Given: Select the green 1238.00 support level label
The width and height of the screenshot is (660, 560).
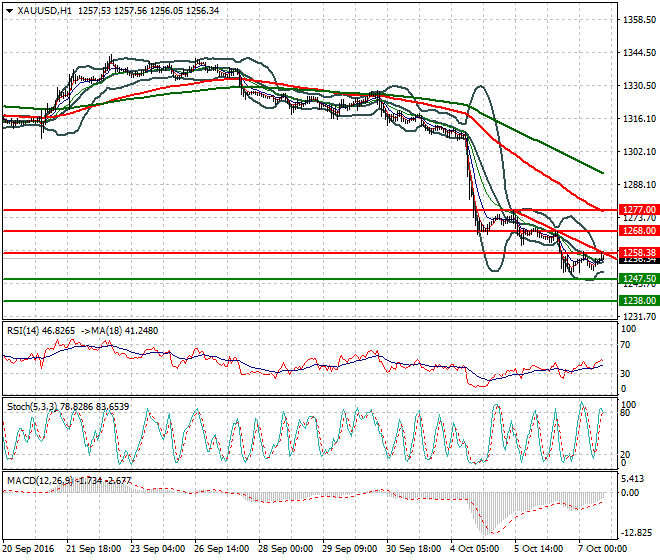Looking at the screenshot, I should coord(639,301).
